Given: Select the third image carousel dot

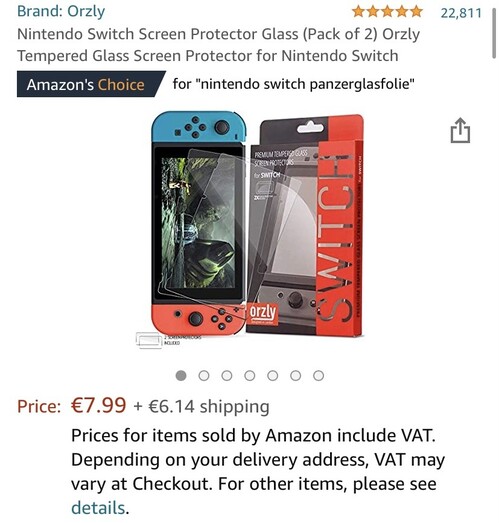Looking at the screenshot, I should click(227, 376).
